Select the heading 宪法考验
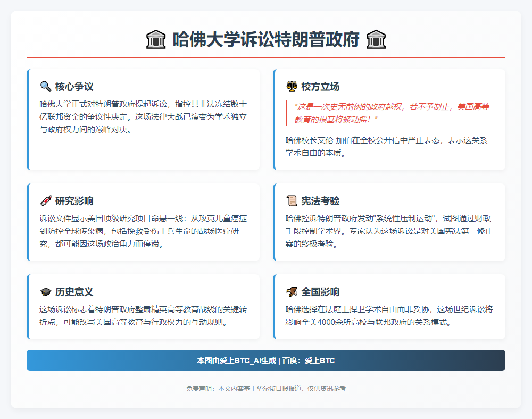Image resolution: width=532 pixels, height=419 pixels. click(320, 200)
